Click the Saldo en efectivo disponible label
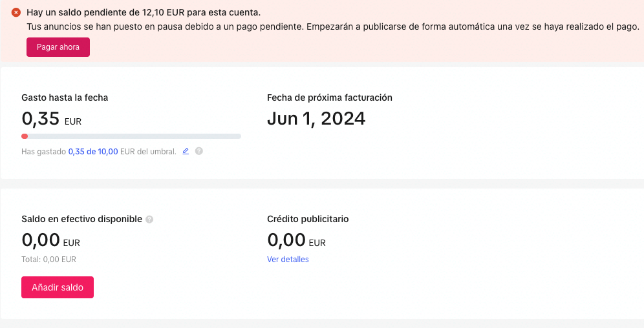 tap(81, 219)
